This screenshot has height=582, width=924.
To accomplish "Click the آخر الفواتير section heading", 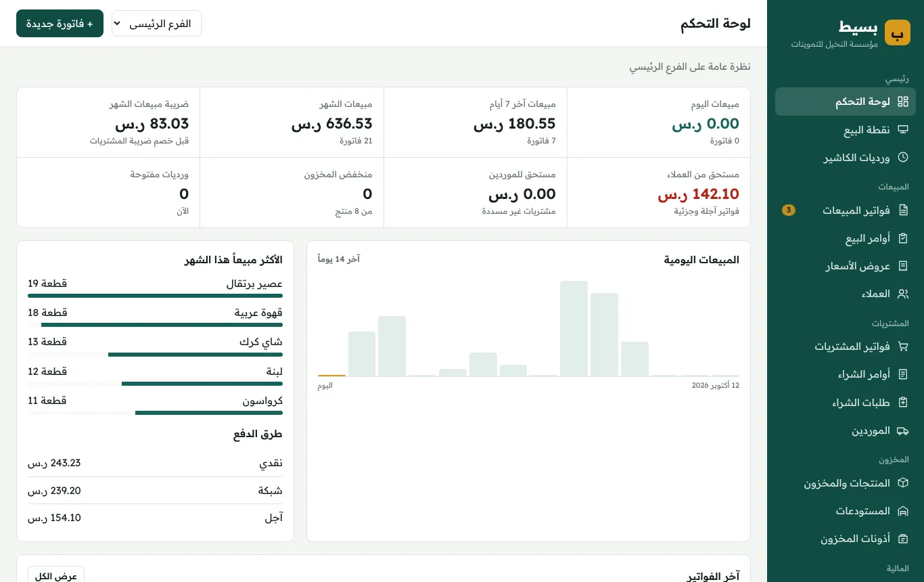I will click(713, 576).
